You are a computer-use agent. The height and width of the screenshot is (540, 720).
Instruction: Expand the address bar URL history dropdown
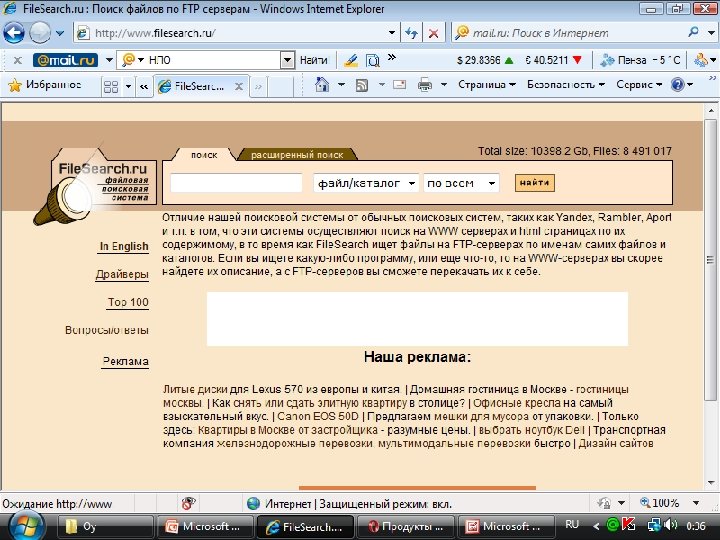[392, 33]
